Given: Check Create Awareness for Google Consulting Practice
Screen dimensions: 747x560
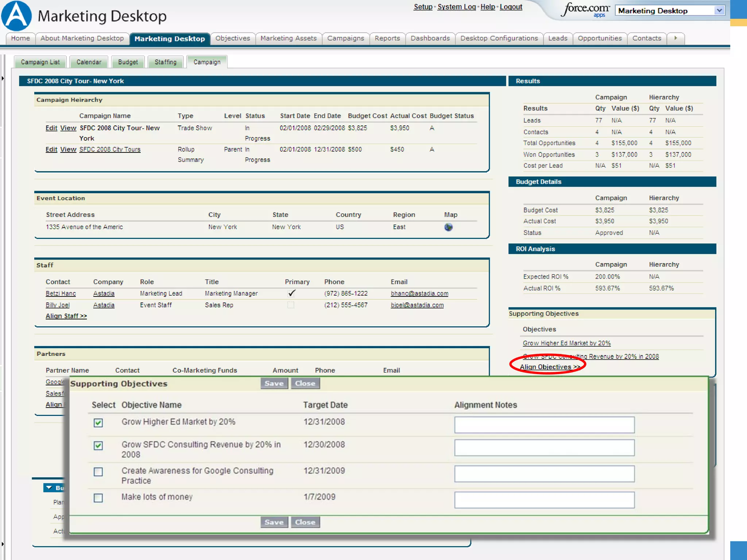Looking at the screenshot, I should click(x=98, y=472).
